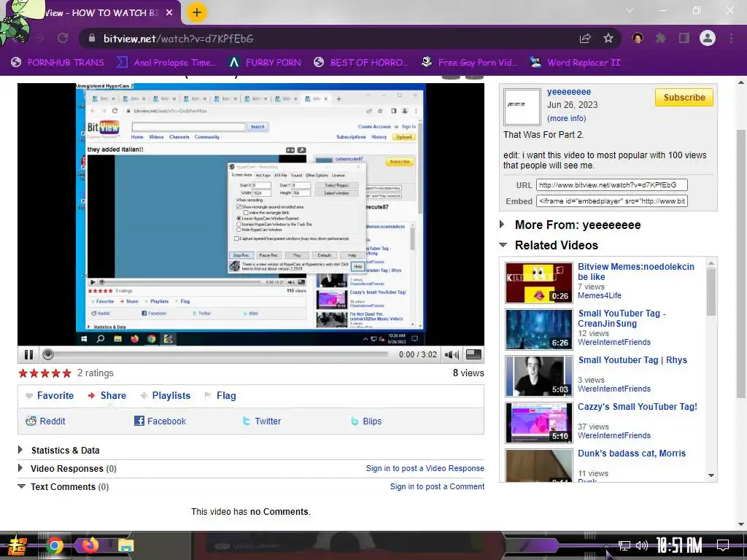Click the taskbar clock 10:51 AM
Viewport: 747px width, 560px height.
(679, 545)
